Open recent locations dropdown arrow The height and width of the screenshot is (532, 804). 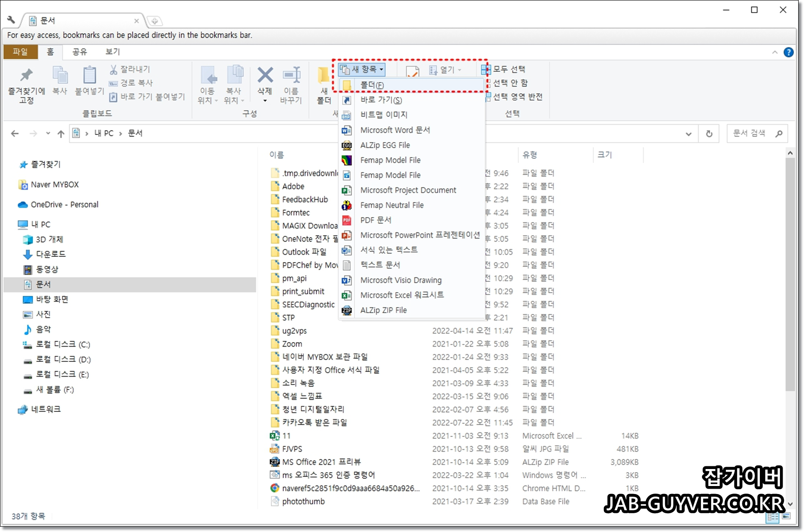[x=48, y=133]
